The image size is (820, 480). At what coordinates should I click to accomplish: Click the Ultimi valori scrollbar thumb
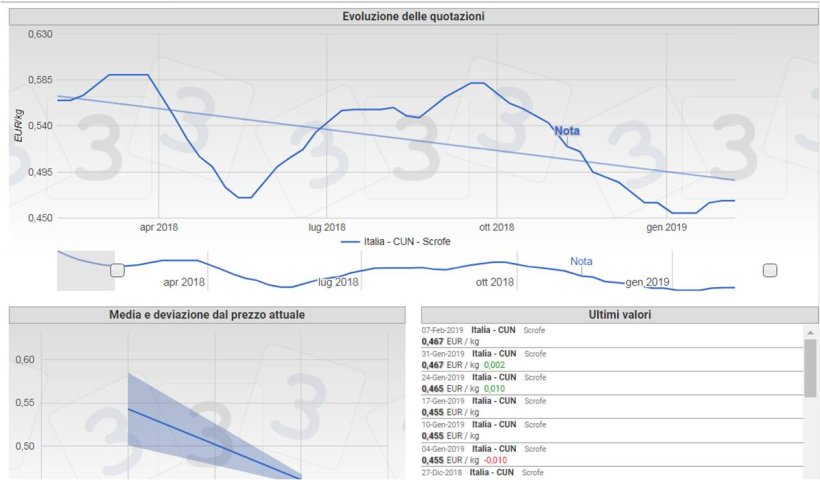coord(810,367)
